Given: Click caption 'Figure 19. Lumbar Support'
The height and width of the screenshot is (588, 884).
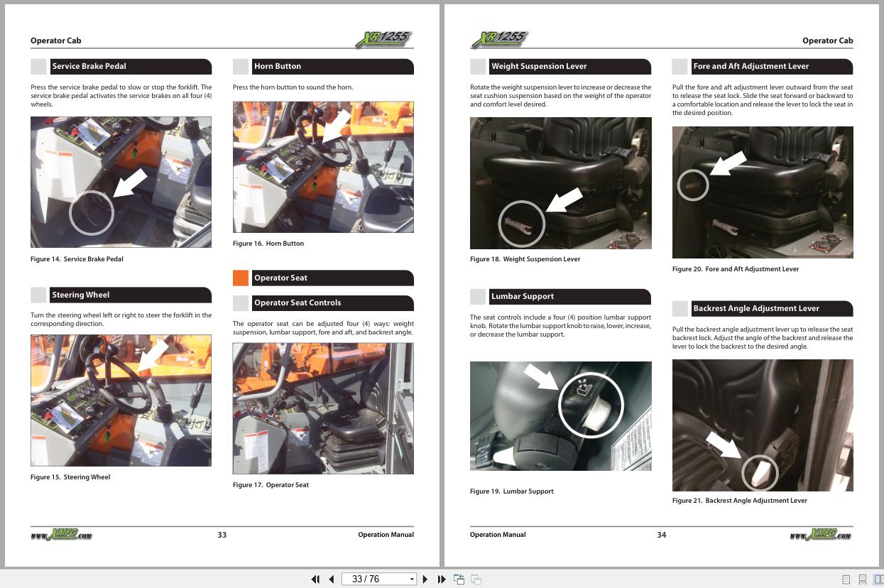Looking at the screenshot, I should pos(512,491).
